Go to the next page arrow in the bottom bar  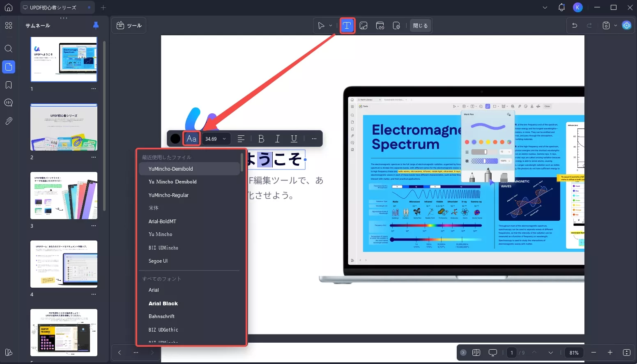click(x=551, y=353)
